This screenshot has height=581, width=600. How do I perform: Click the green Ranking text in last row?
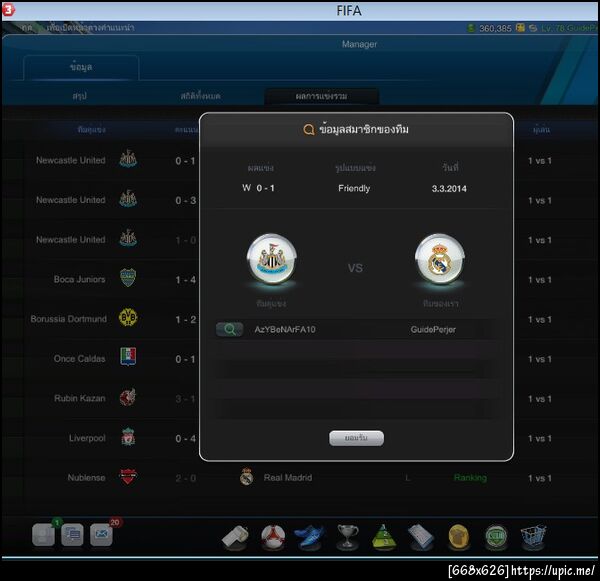coord(470,478)
